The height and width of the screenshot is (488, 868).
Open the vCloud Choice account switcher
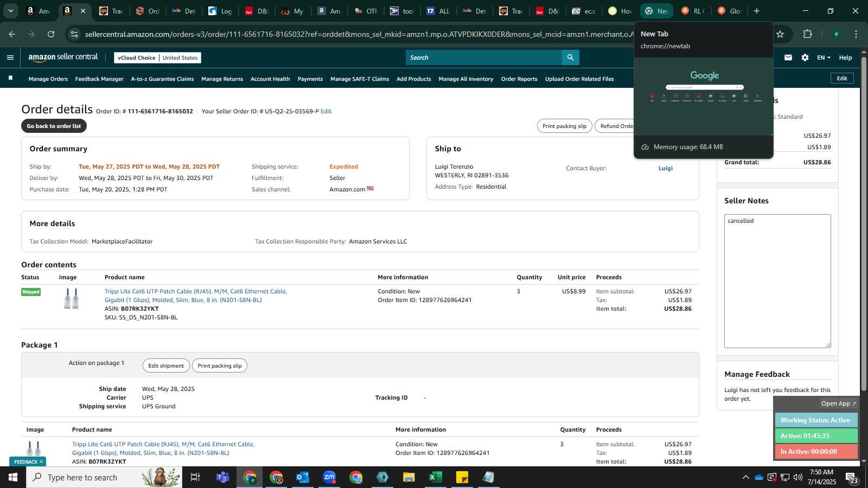(157, 57)
